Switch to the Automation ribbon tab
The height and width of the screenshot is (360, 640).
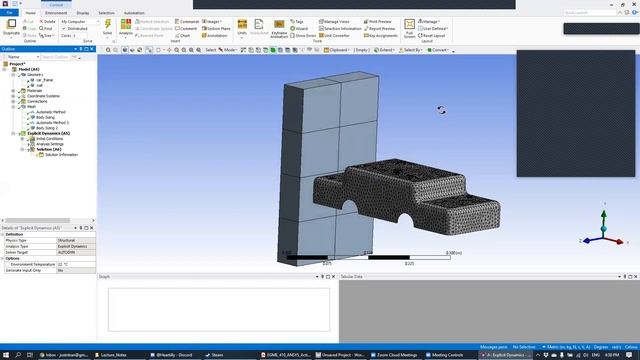(134, 13)
